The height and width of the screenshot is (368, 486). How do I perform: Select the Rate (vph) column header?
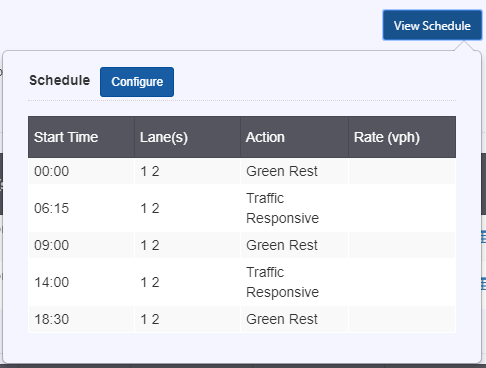coord(402,137)
